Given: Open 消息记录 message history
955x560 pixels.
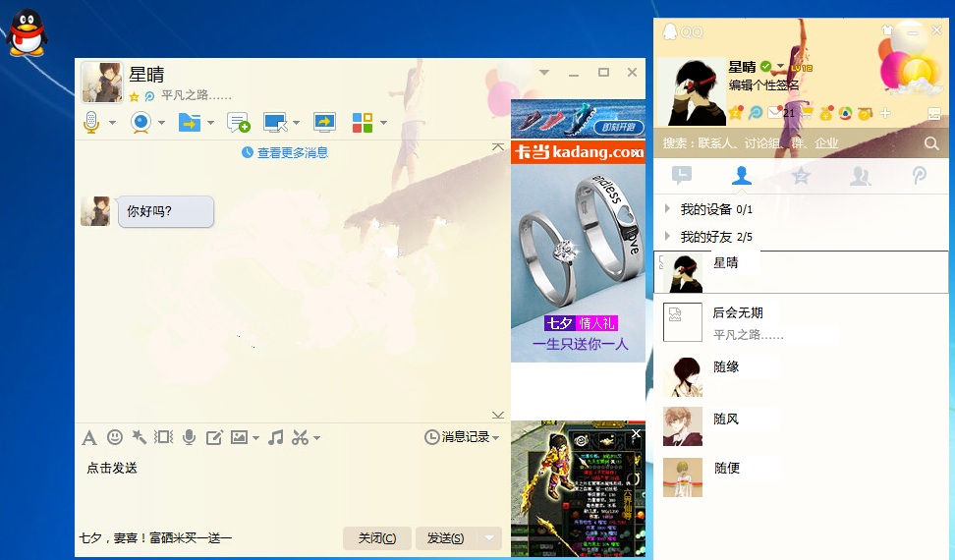Looking at the screenshot, I should (462, 437).
